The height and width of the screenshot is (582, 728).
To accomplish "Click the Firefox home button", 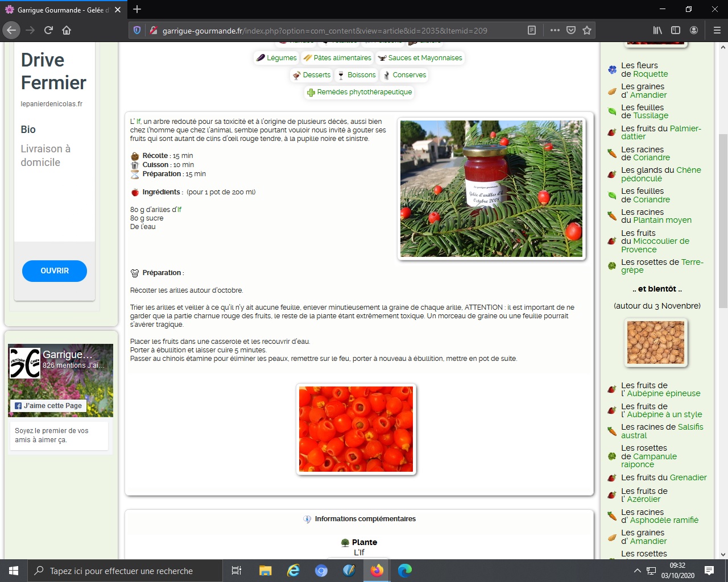I will pyautogui.click(x=67, y=30).
